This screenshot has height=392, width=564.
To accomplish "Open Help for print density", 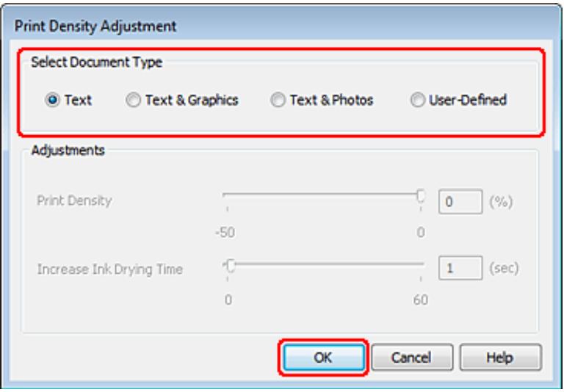I will (500, 357).
